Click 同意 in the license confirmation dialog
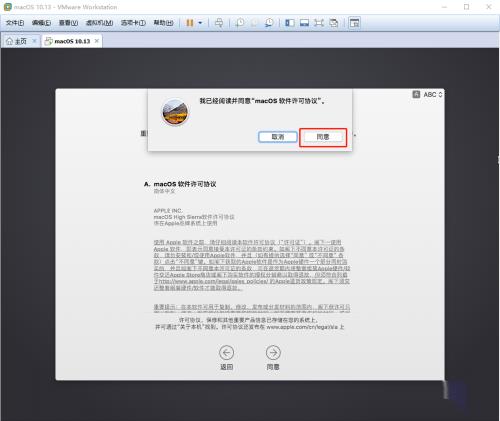This screenshot has height=421, width=500. click(x=323, y=137)
